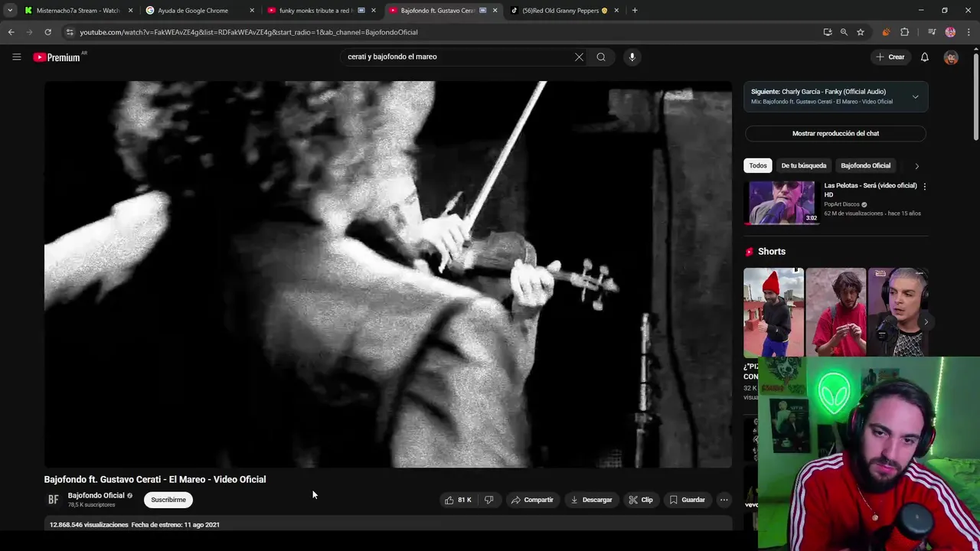Show next filter chips with arrow

coord(916,166)
